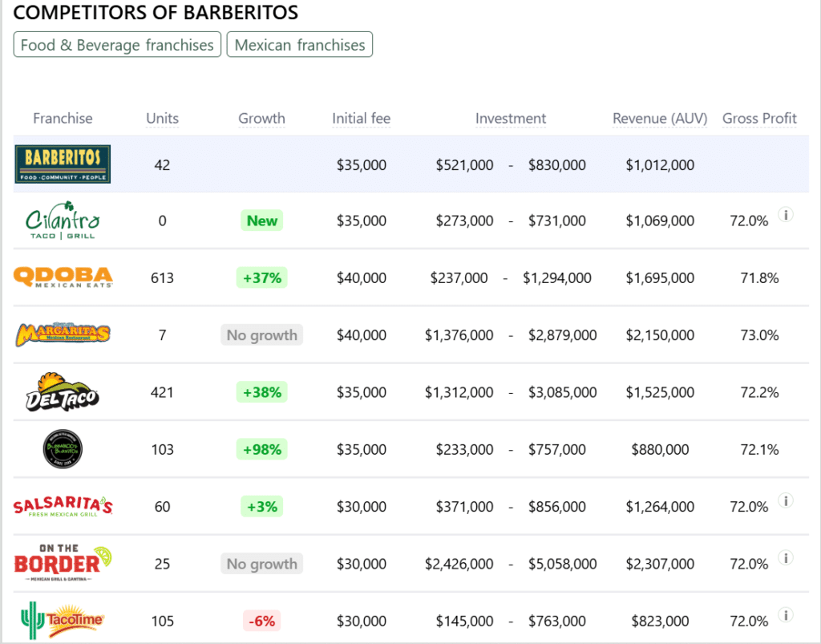Click the red -6% growth badge
821x644 pixels.
[262, 621]
